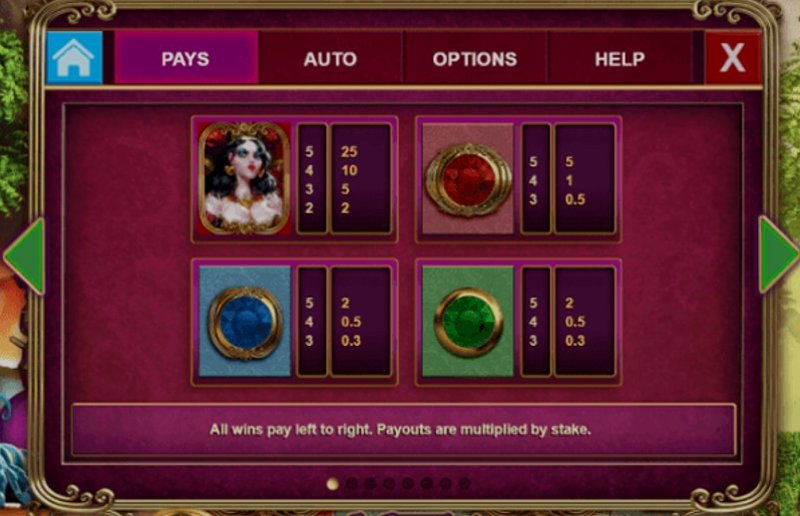Go to the HELP tab

coord(619,58)
